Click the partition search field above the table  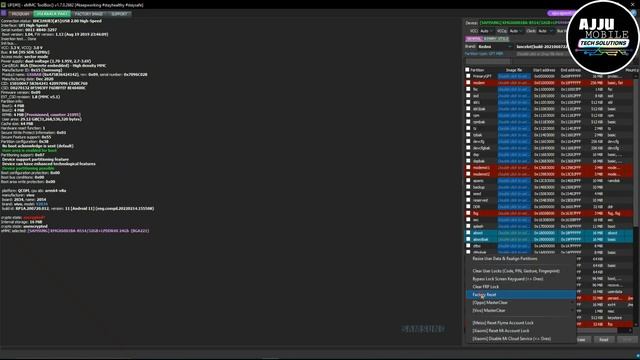488,62
